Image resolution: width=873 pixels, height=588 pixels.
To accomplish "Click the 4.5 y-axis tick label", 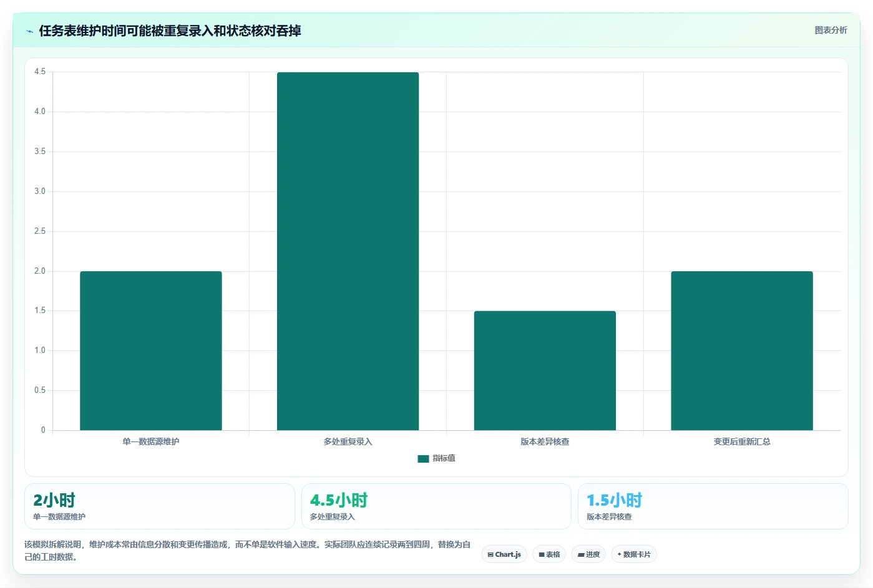I will coord(40,72).
